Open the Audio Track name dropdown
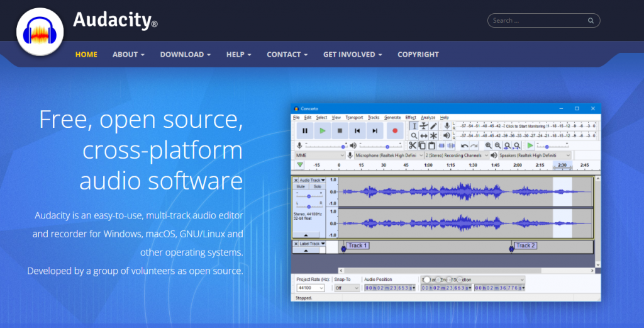The height and width of the screenshot is (328, 644). (x=312, y=180)
